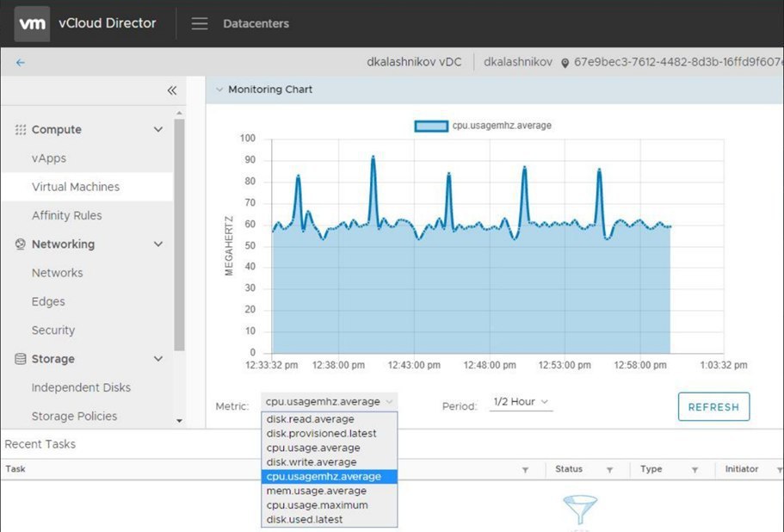This screenshot has width=784, height=532.
Task: Select cpu.usagemhz.average in the list
Action: tap(330, 477)
